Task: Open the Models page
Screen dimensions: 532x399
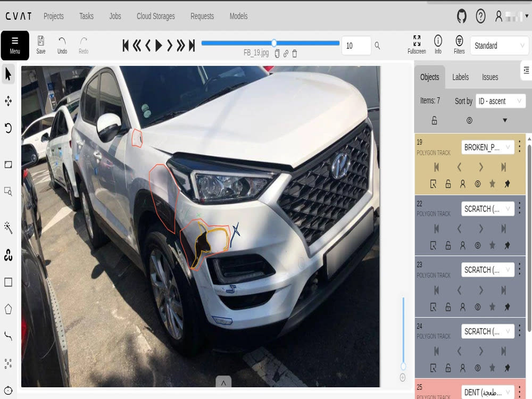Action: pyautogui.click(x=238, y=16)
